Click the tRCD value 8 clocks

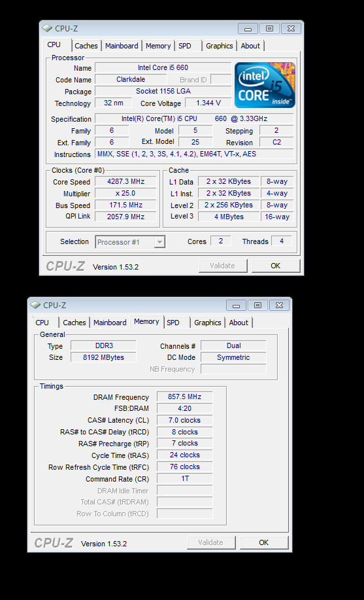pos(185,432)
